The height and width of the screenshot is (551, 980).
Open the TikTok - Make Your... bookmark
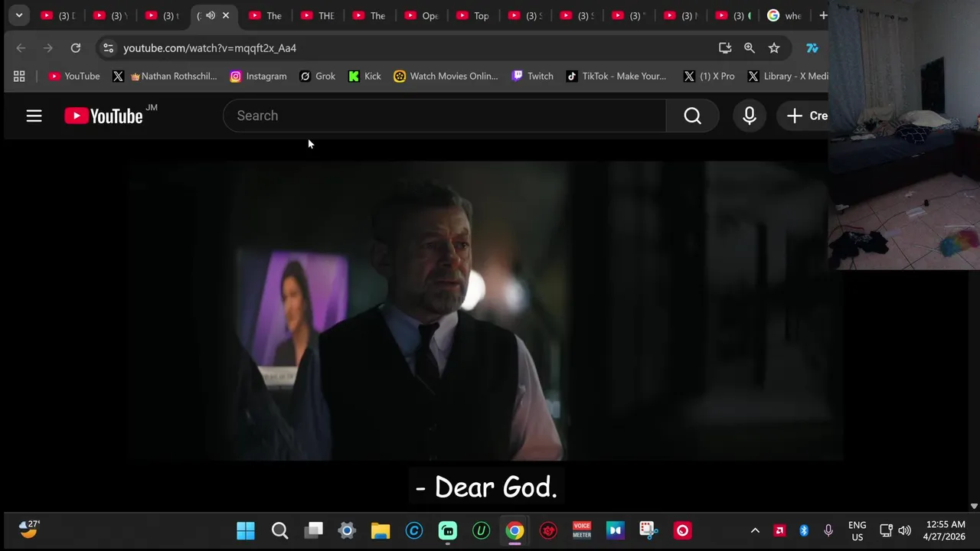point(616,76)
